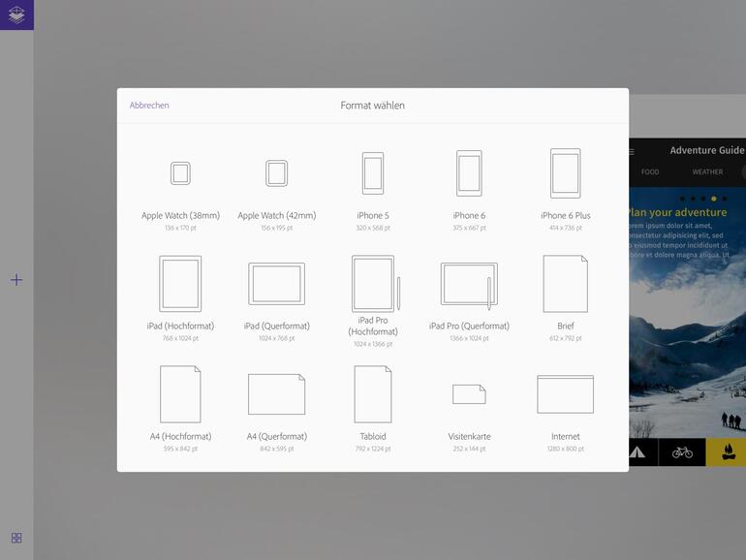The height and width of the screenshot is (560, 746).
Task: Click the '768 x 1024 pt' size text
Action: (180, 338)
